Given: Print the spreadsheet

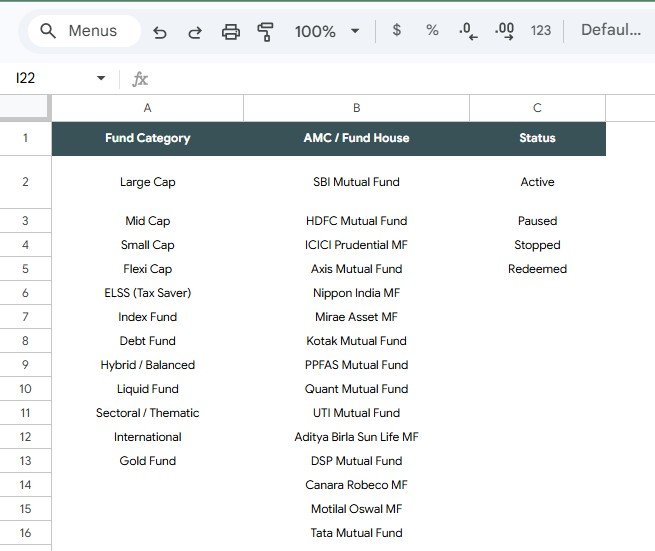Looking at the screenshot, I should tap(231, 32).
